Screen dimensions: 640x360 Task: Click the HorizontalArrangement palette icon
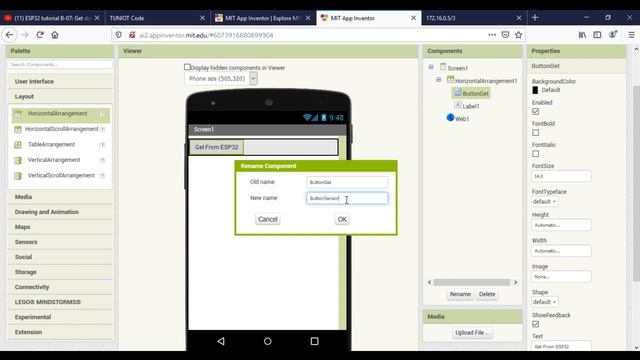(18, 114)
